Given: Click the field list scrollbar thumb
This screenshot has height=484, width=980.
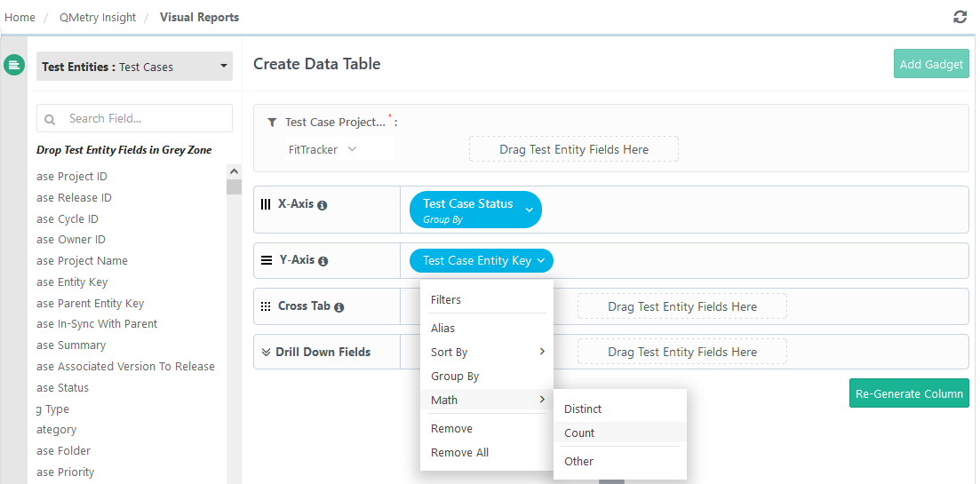Looking at the screenshot, I should [234, 186].
